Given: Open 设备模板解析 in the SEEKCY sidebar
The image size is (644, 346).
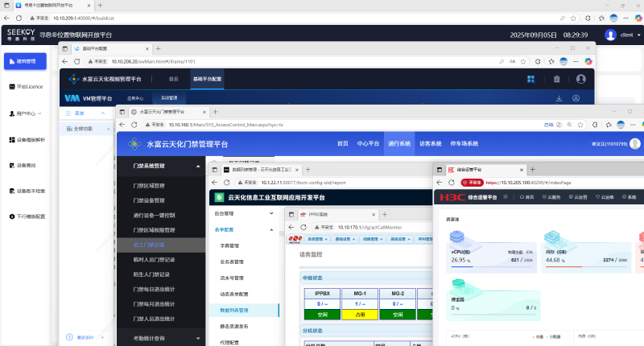Looking at the screenshot, I should 27,139.
